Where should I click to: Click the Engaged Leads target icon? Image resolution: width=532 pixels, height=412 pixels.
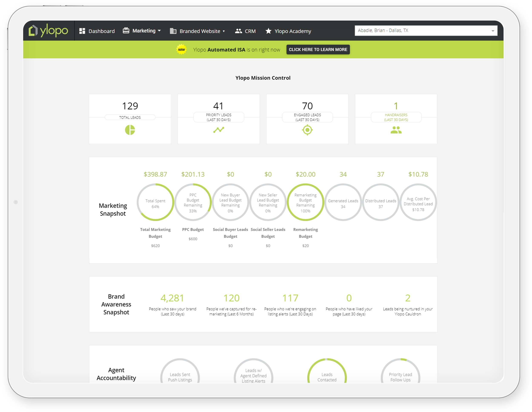[x=307, y=130]
